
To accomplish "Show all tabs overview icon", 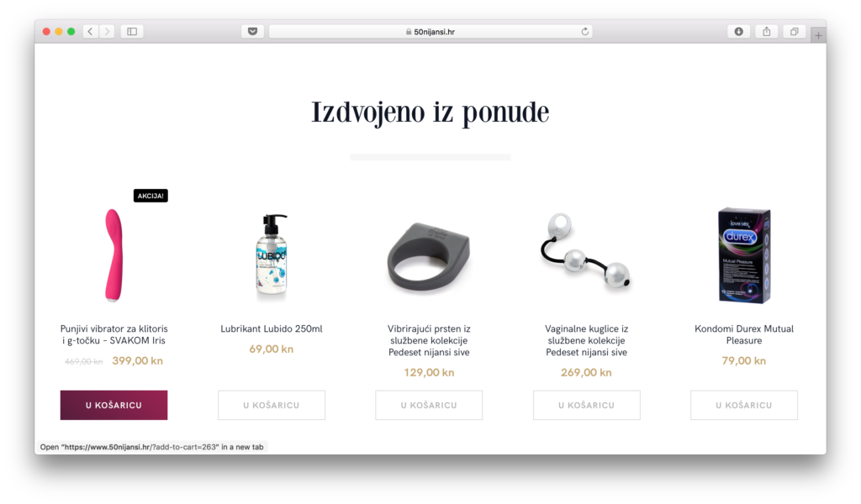I will [794, 31].
